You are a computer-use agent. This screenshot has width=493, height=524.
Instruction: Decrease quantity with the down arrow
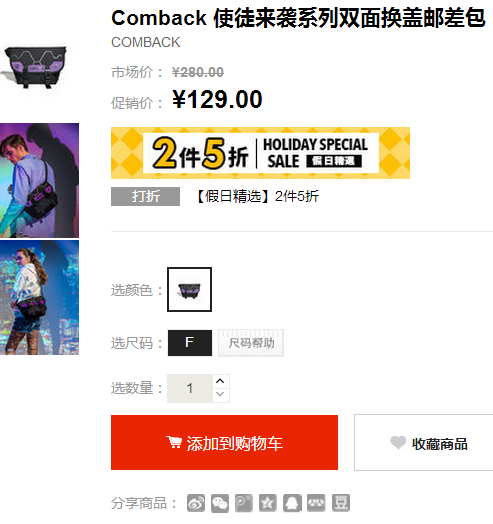220,394
